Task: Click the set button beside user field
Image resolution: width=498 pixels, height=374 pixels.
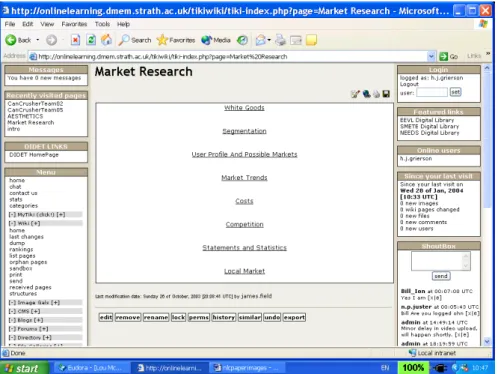Action: pyautogui.click(x=456, y=92)
